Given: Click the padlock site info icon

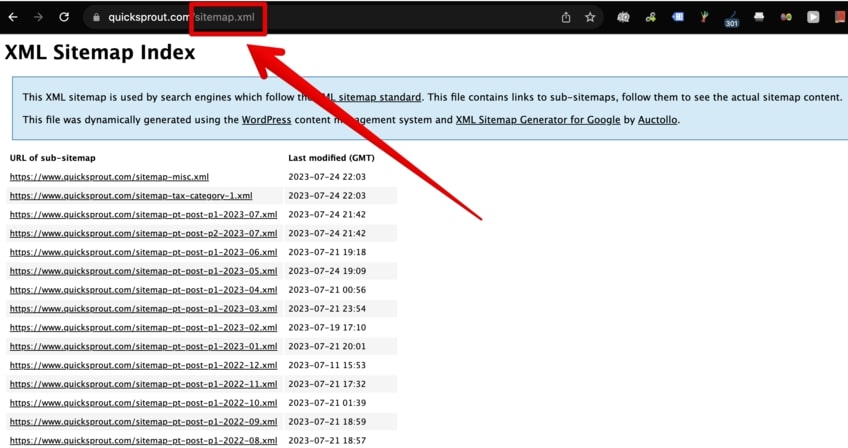Looking at the screenshot, I should (x=96, y=17).
